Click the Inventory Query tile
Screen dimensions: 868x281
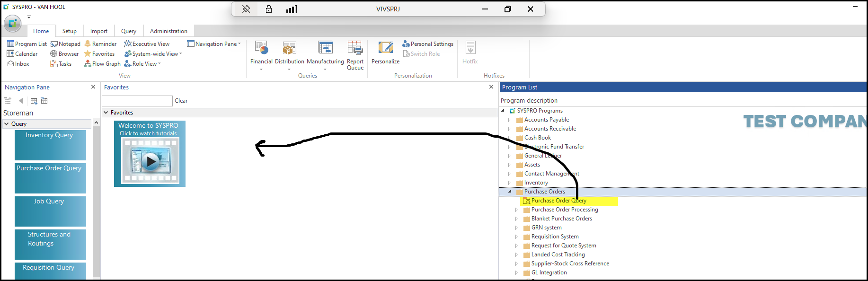pos(50,145)
